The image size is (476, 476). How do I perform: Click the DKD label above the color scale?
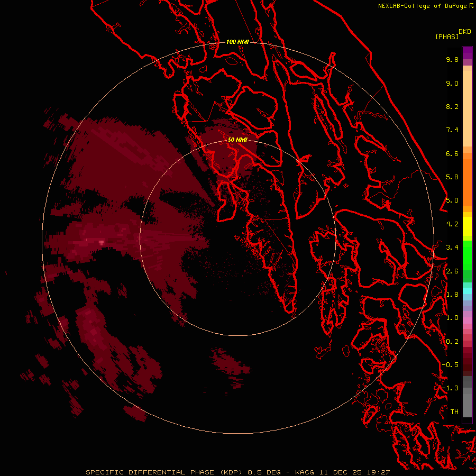465,32
